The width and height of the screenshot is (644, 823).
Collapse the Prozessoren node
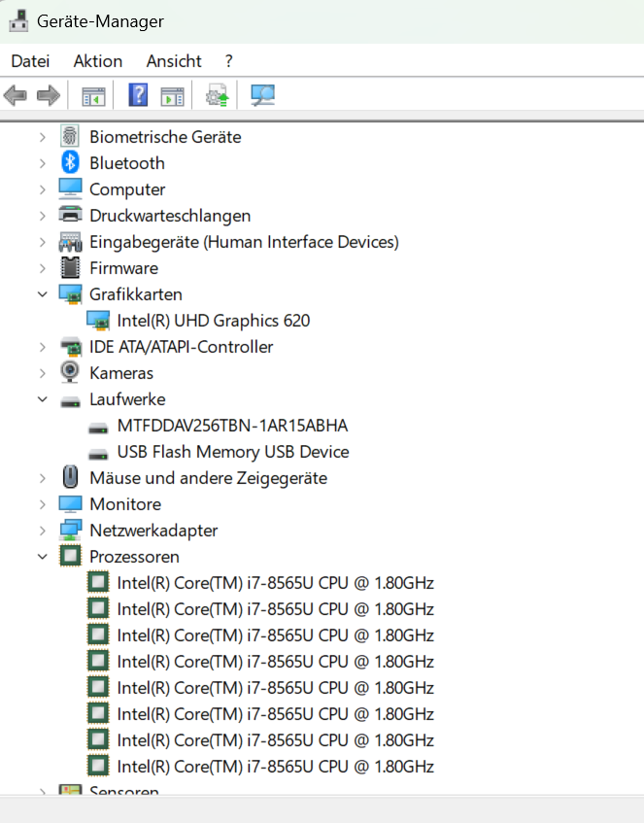click(x=43, y=557)
